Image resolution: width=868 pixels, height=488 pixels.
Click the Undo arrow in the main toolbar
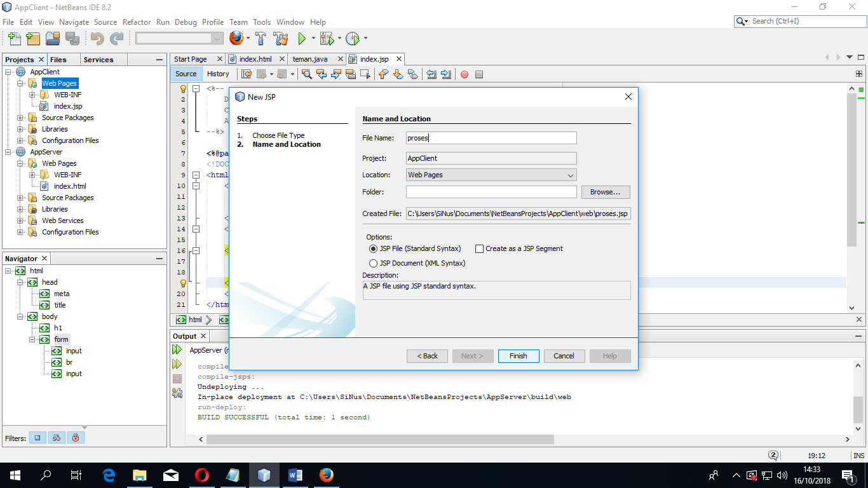point(97,39)
